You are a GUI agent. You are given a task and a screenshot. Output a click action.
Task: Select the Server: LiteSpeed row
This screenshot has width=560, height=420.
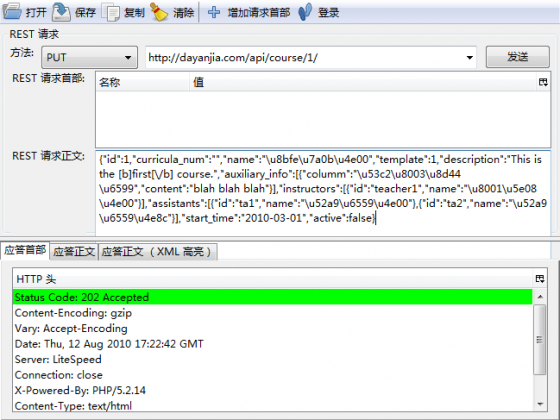point(272,359)
